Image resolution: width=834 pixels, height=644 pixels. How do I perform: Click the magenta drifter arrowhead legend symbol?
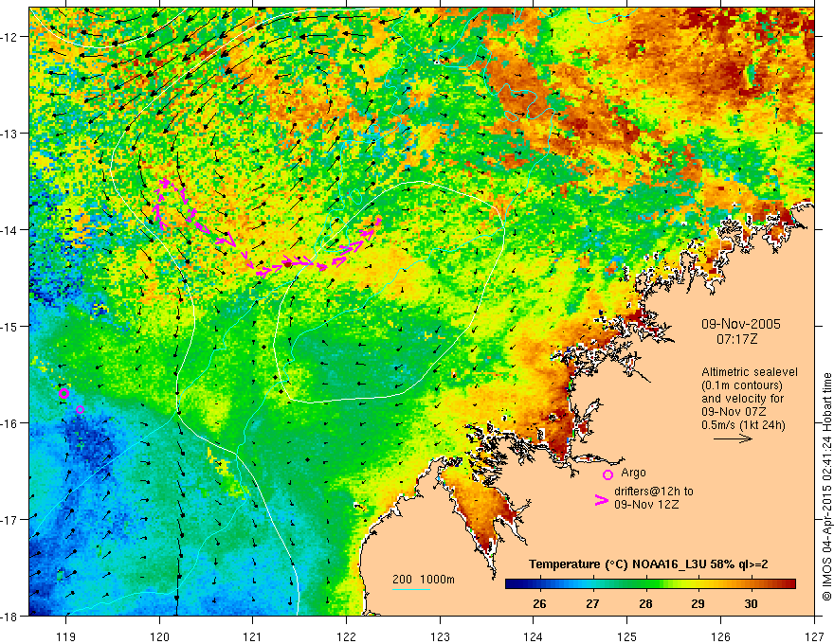pos(602,500)
